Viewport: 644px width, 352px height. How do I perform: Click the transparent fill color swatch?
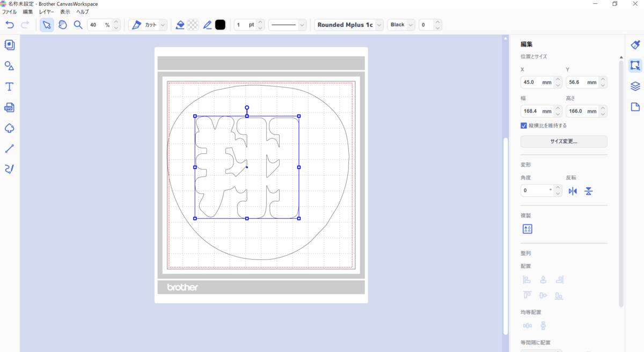193,25
